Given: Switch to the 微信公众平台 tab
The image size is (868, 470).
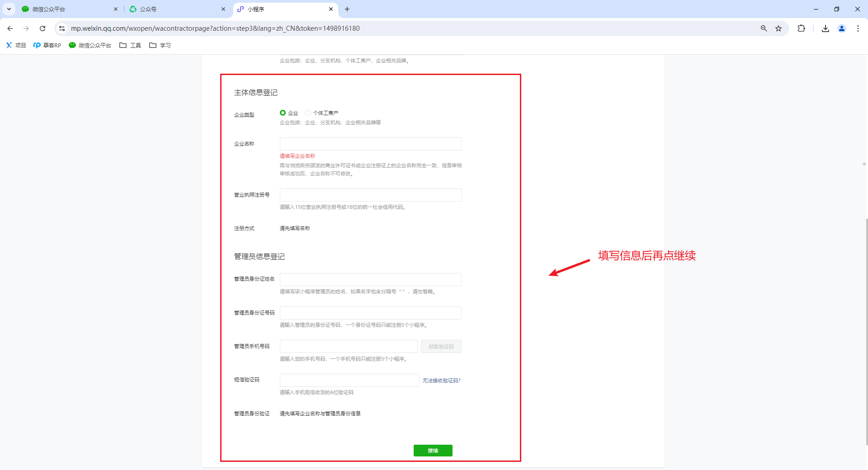Looking at the screenshot, I should point(70,9).
